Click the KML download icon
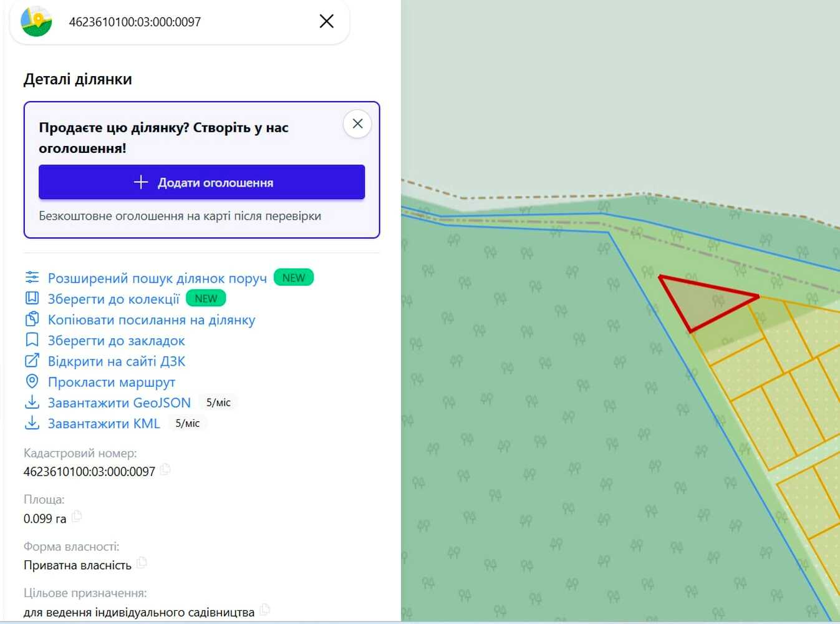 (x=32, y=423)
